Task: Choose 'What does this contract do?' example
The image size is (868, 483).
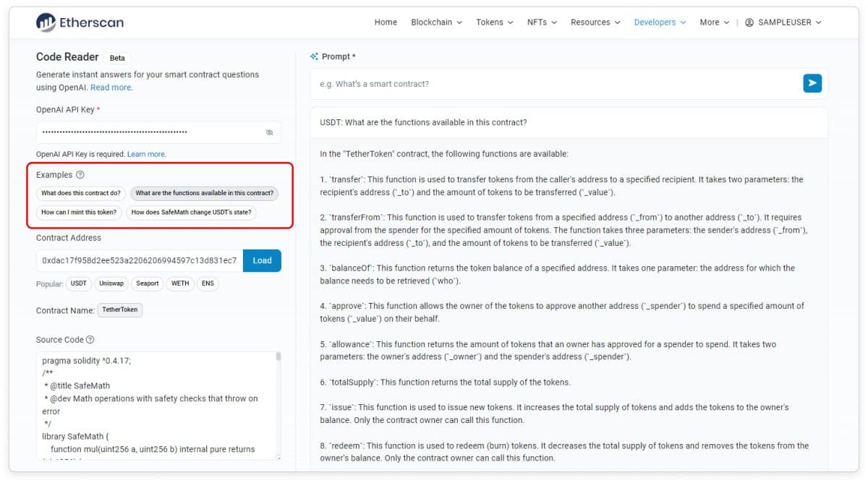Action: coord(81,193)
